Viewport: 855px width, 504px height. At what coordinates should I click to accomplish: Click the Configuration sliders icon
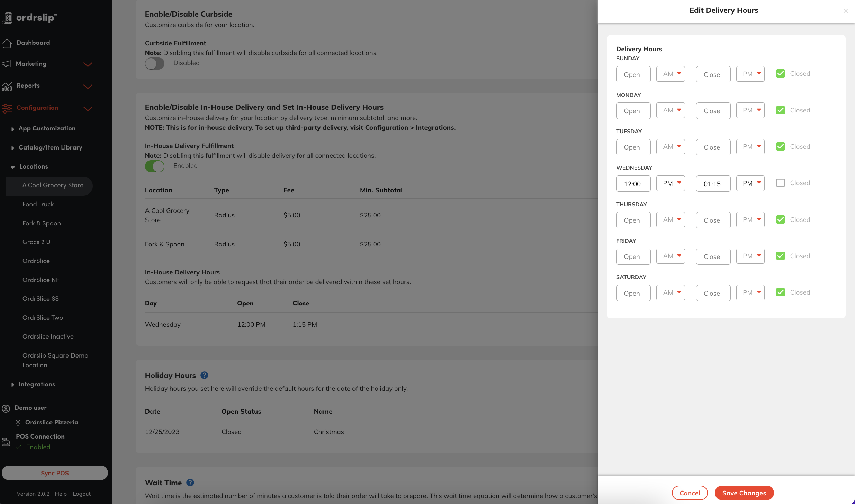point(7,108)
